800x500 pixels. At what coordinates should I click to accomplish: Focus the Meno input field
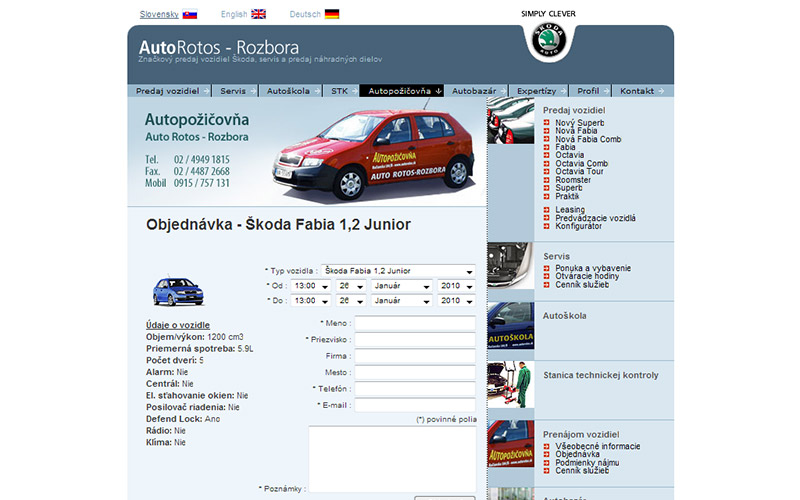click(x=415, y=323)
